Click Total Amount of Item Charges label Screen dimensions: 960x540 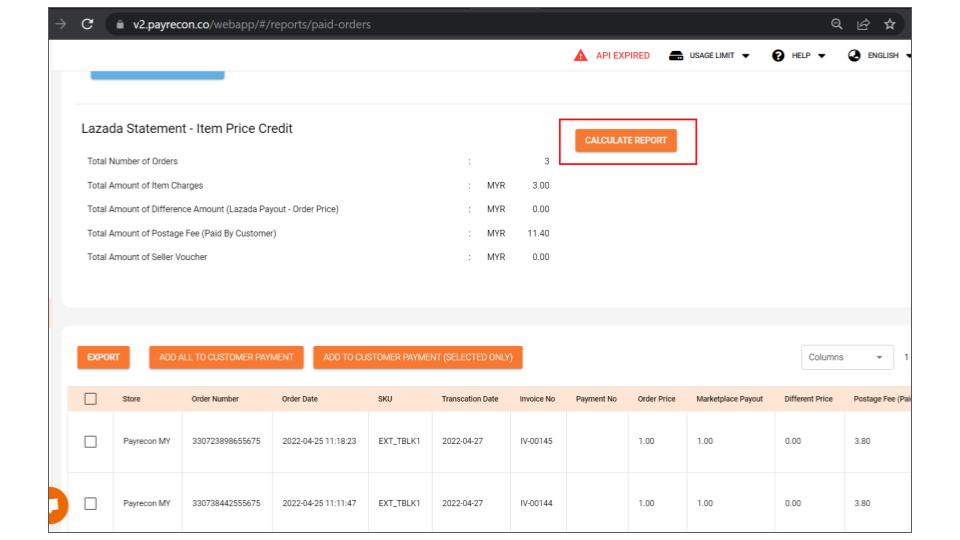(x=145, y=186)
